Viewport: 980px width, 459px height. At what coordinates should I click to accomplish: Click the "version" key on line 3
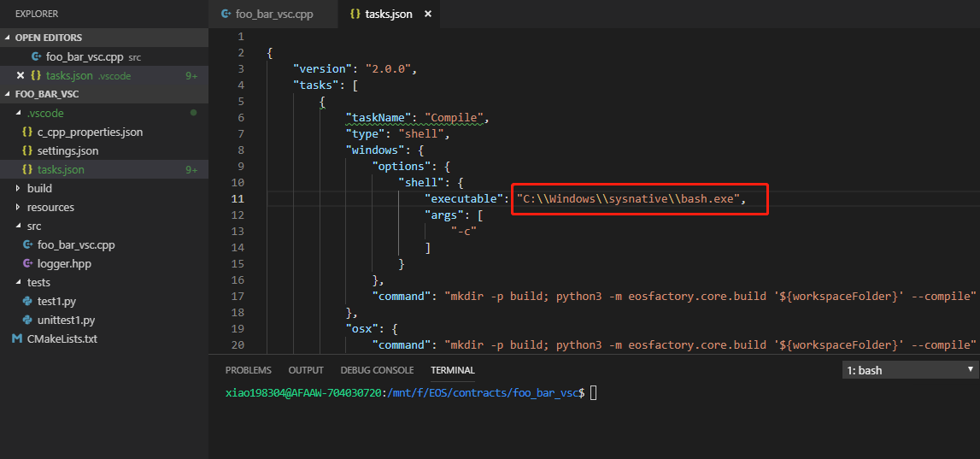pyautogui.click(x=324, y=68)
